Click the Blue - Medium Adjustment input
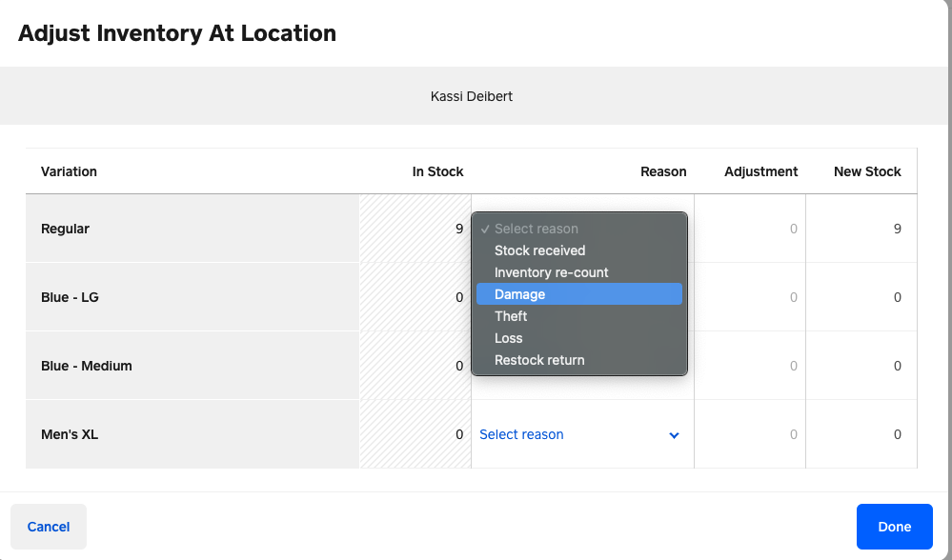 (750, 366)
